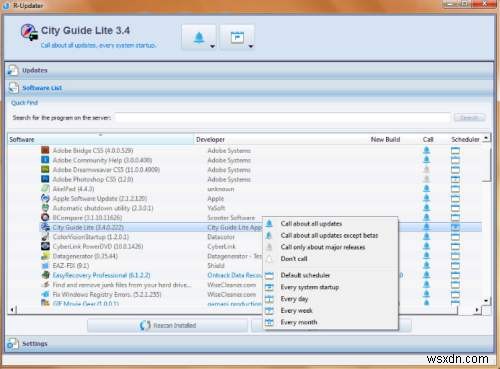The width and height of the screenshot is (500, 369).
Task: Sort list by New Build column
Action: [x=385, y=139]
